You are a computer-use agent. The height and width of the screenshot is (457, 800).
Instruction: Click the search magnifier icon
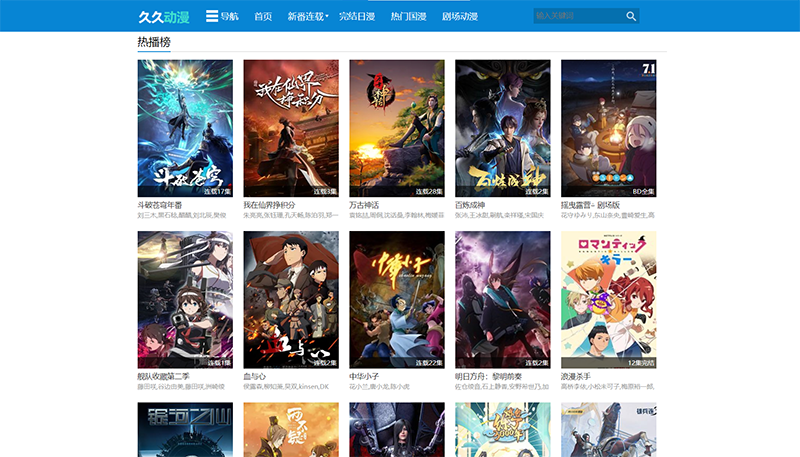click(x=631, y=16)
